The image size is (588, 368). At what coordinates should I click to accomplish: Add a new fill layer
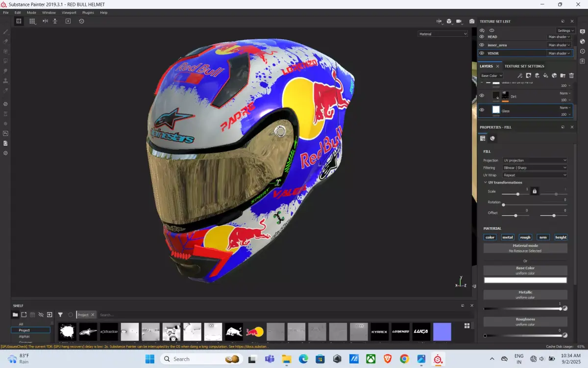tap(545, 76)
